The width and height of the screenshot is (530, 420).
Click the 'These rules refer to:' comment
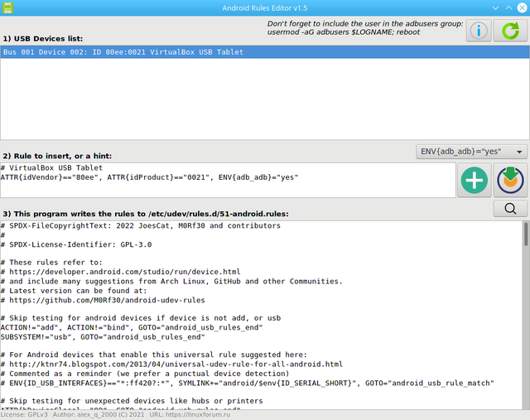[x=51, y=263]
